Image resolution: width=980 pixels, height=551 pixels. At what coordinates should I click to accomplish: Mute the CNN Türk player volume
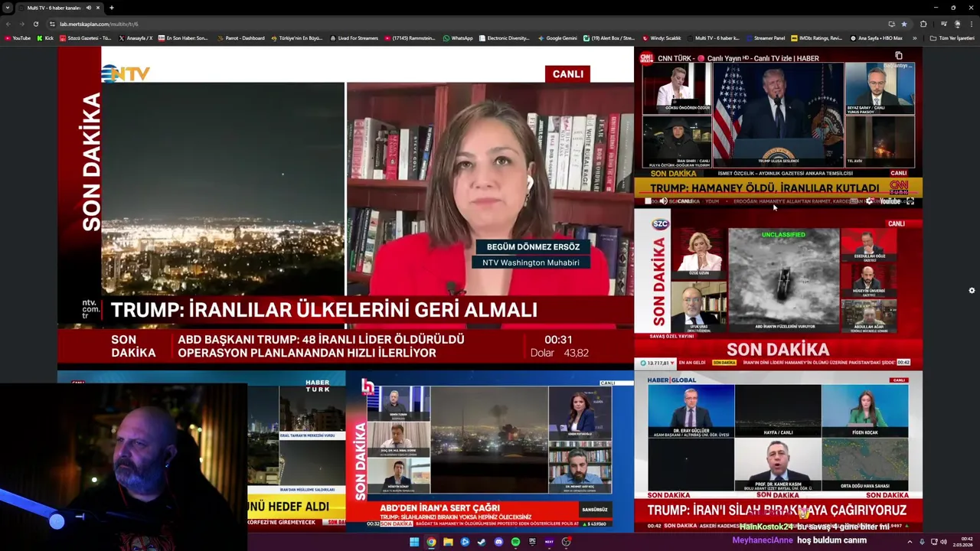point(663,201)
